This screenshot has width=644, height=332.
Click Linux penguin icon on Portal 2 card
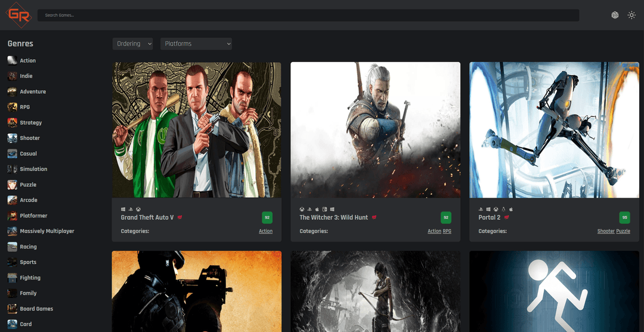coord(503,209)
